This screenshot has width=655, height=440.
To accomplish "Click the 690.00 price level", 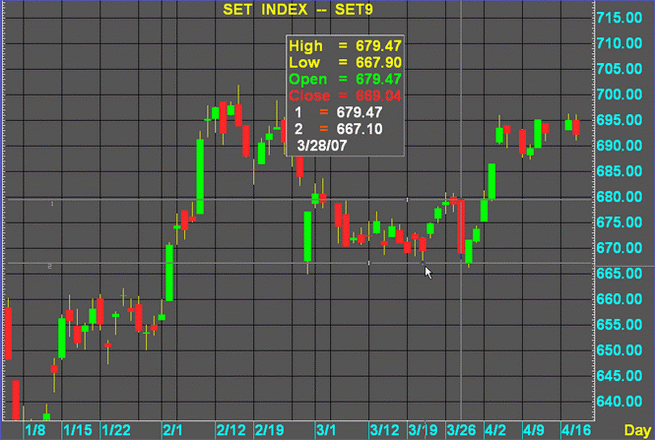I will click(619, 145).
